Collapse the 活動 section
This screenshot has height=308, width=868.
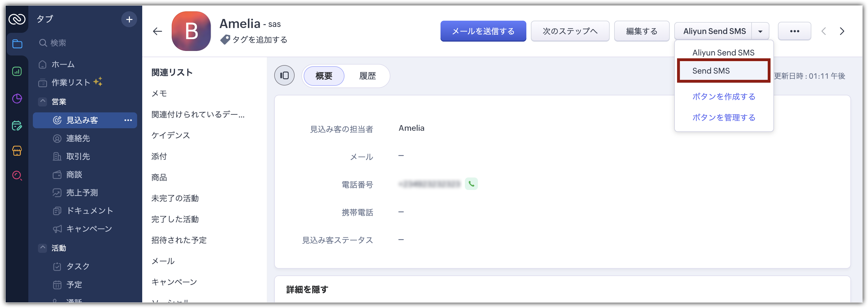43,248
